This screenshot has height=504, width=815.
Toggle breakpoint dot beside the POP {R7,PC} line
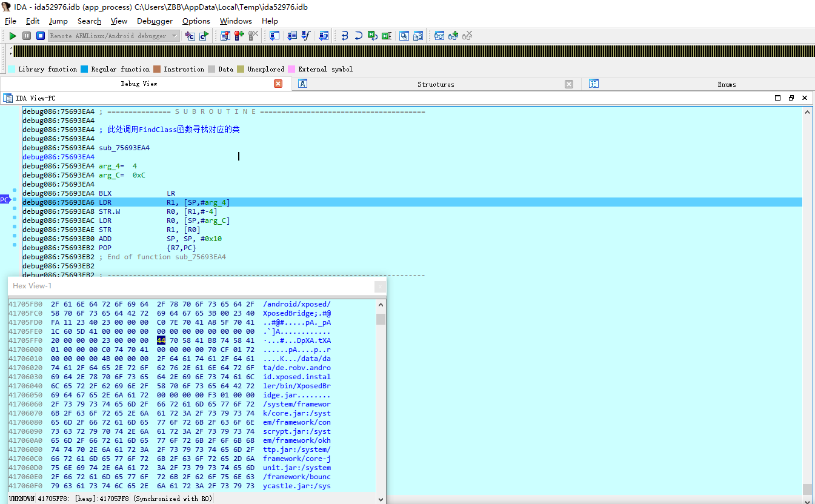tap(15, 245)
